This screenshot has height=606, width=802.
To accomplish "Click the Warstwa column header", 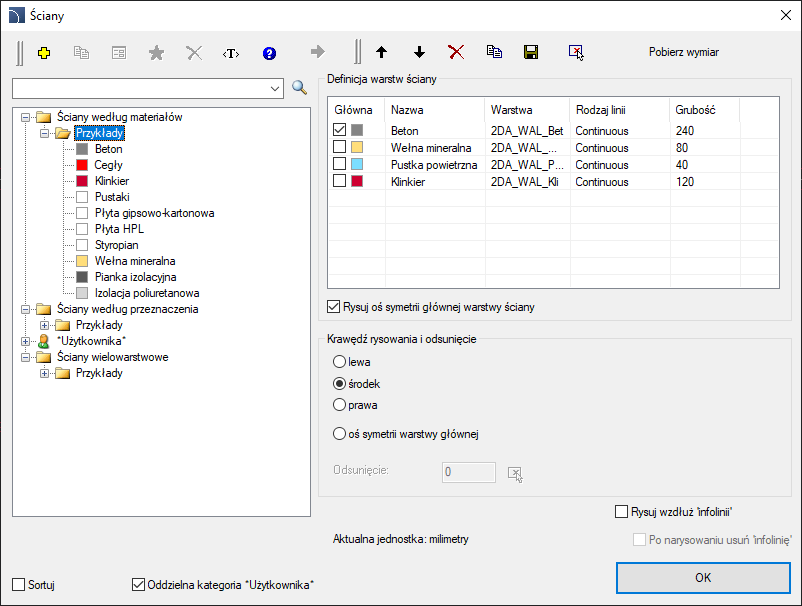I will click(527, 110).
